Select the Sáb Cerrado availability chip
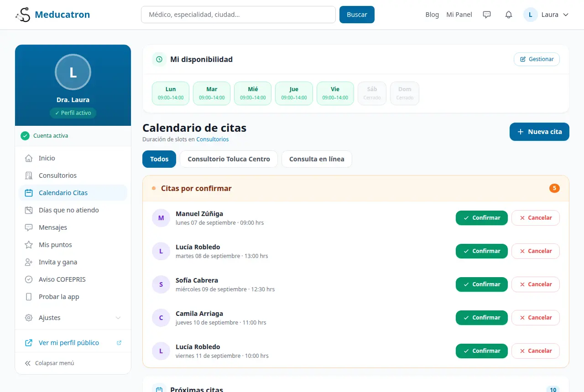Screen dimensions: 584x392 (372, 93)
